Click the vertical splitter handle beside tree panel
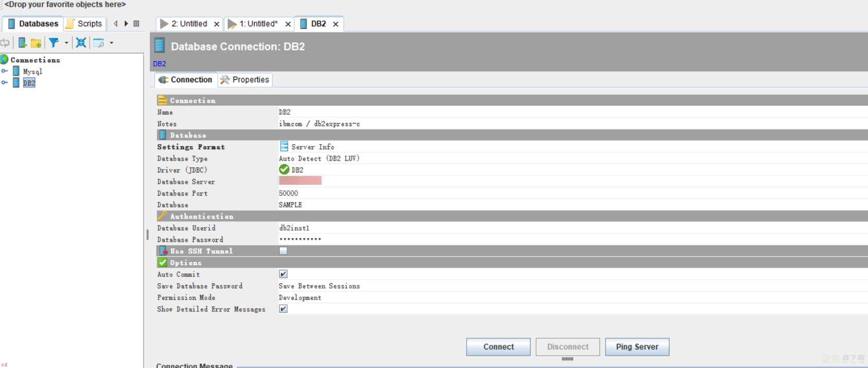868x368 pixels. [x=147, y=235]
